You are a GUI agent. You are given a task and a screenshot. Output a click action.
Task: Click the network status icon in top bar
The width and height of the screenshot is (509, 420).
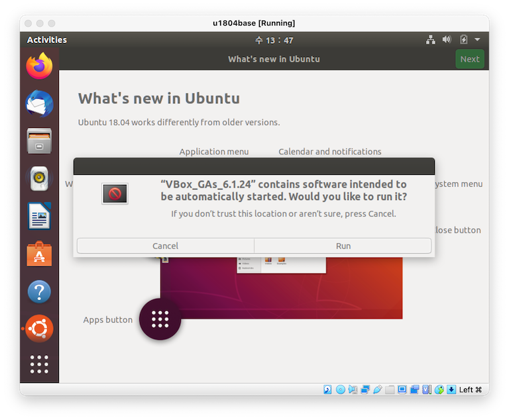(x=431, y=40)
